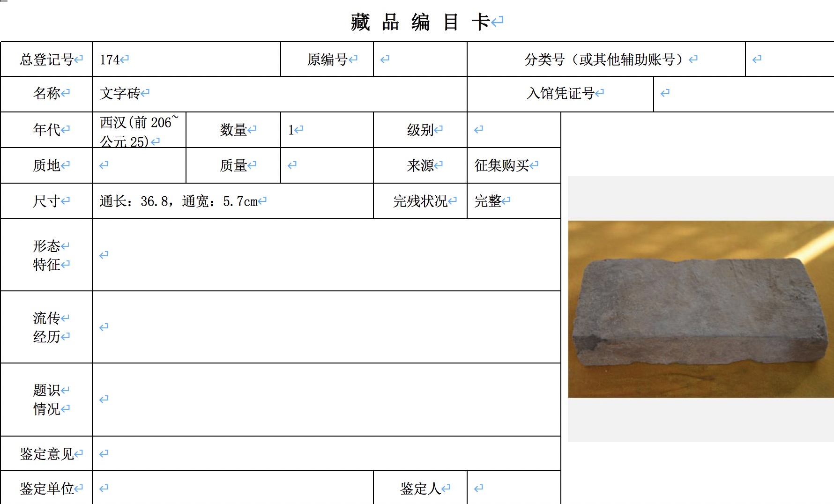
Task: Click the title 藏品编目卡
Action: click(x=421, y=22)
